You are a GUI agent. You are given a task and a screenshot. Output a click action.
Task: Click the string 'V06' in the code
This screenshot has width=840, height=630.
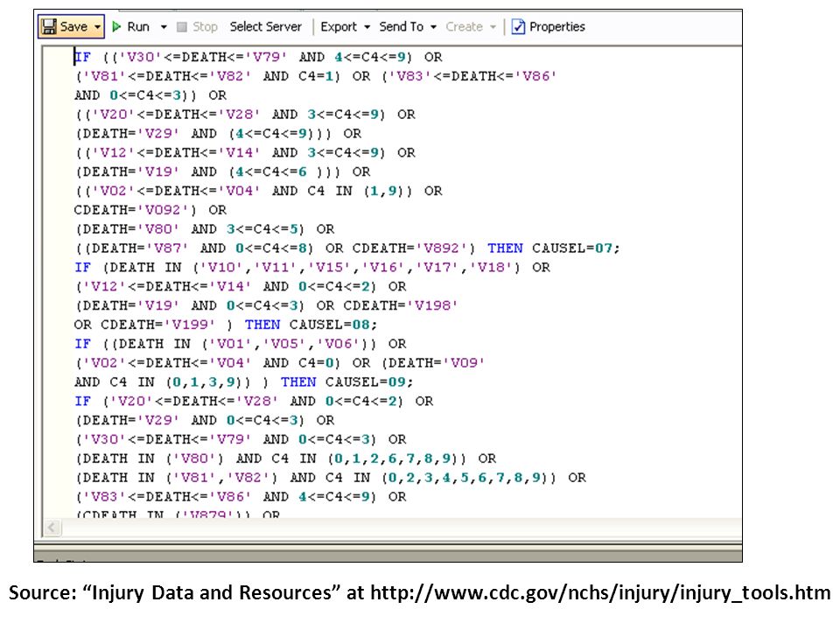339,344
